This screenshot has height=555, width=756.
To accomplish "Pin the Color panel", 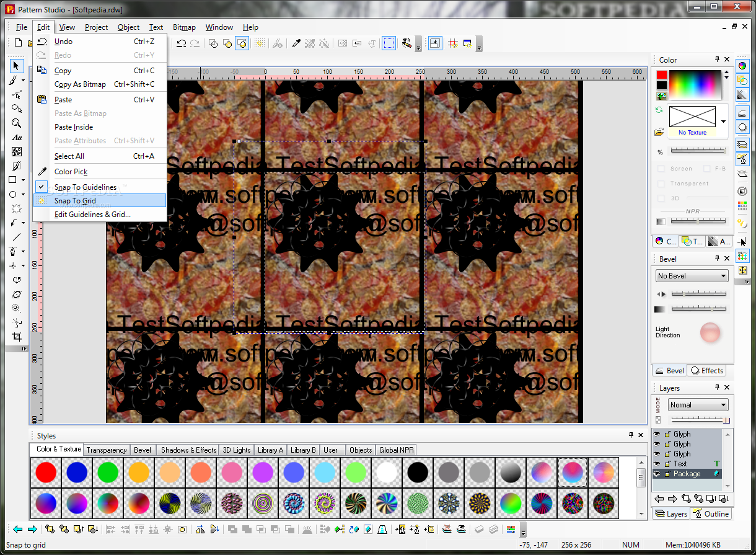I will tap(717, 60).
